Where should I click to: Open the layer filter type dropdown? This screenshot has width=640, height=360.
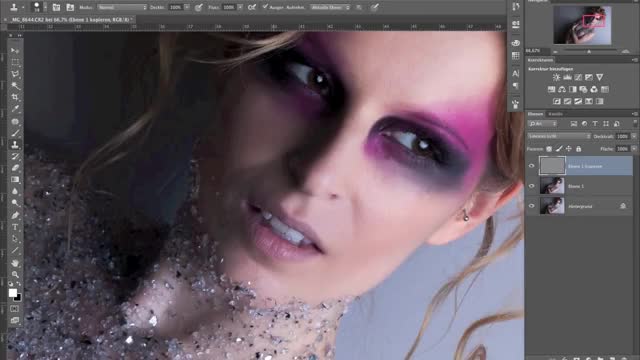542,124
